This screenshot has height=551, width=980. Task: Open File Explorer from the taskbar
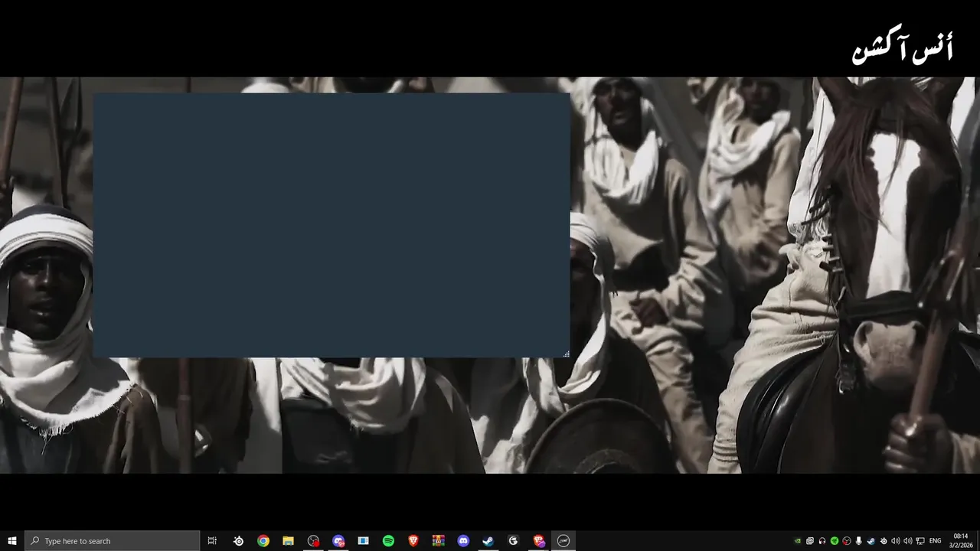coord(288,541)
